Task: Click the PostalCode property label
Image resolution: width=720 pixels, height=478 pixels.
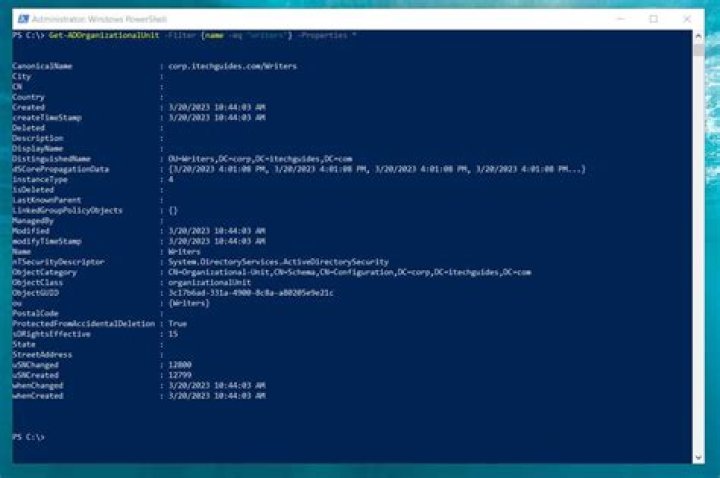Action: [35, 314]
